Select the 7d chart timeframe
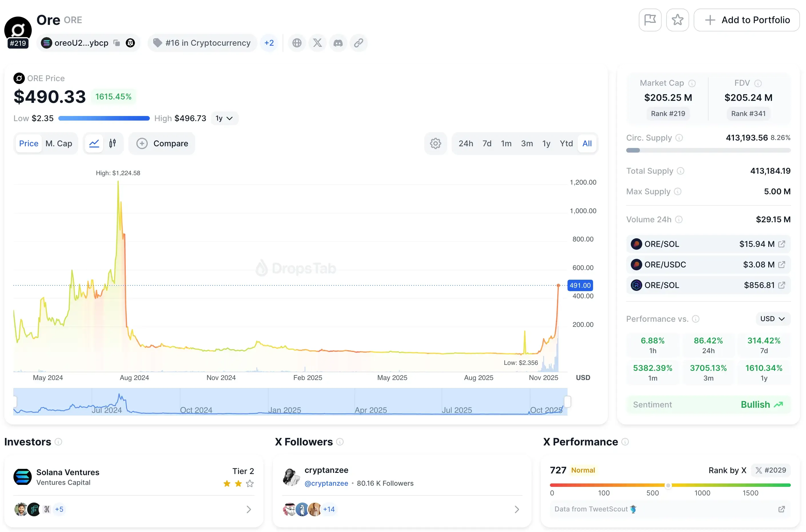The width and height of the screenshot is (806, 532). (x=487, y=143)
